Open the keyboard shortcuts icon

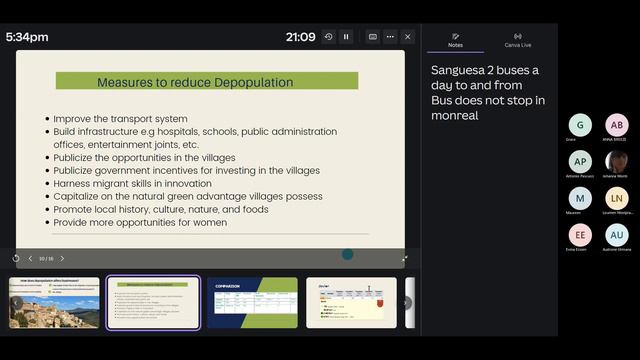pos(373,37)
